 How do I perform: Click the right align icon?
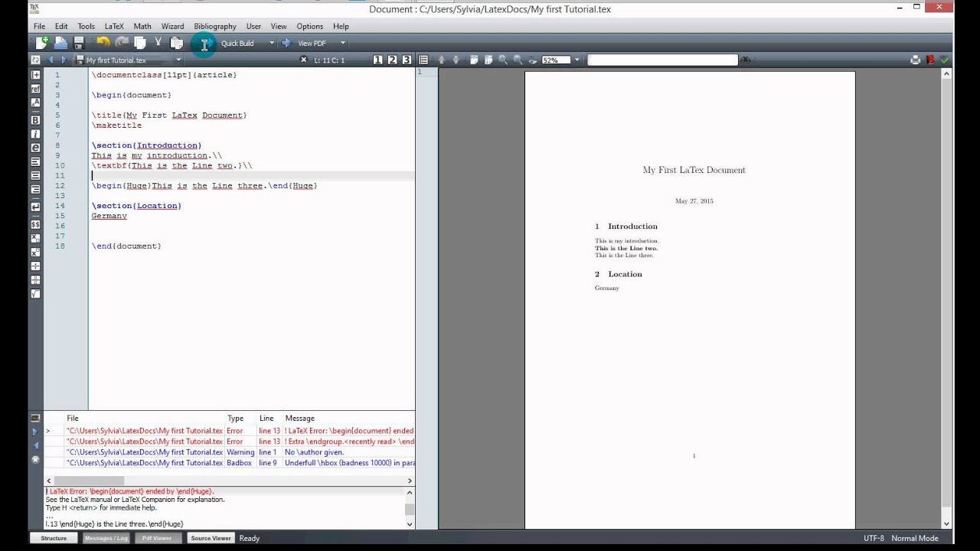[x=35, y=189]
